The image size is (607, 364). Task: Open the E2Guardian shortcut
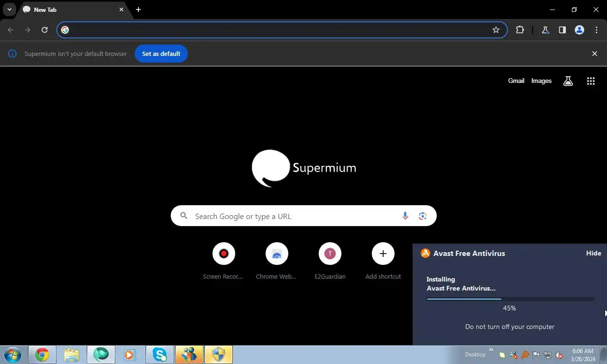coord(330,261)
